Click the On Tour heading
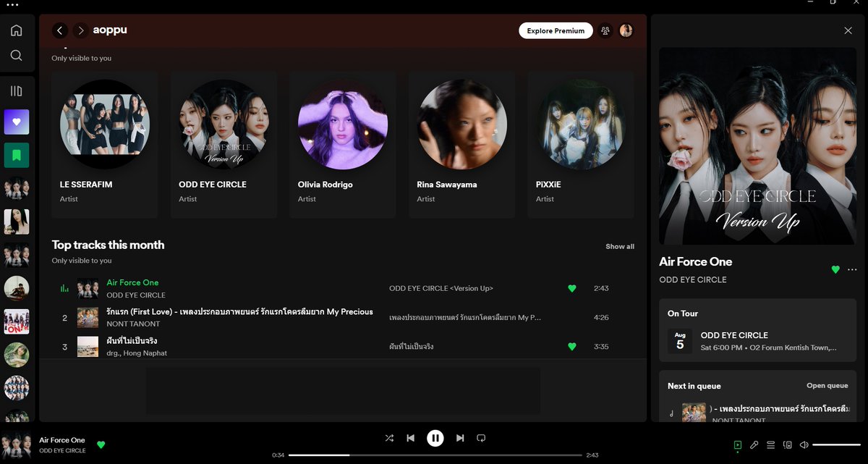 point(683,313)
